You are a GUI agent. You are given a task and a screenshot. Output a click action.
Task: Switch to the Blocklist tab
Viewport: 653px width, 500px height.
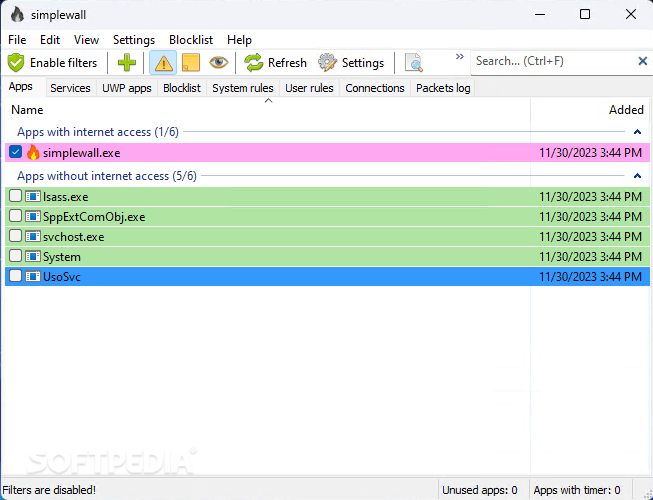182,88
